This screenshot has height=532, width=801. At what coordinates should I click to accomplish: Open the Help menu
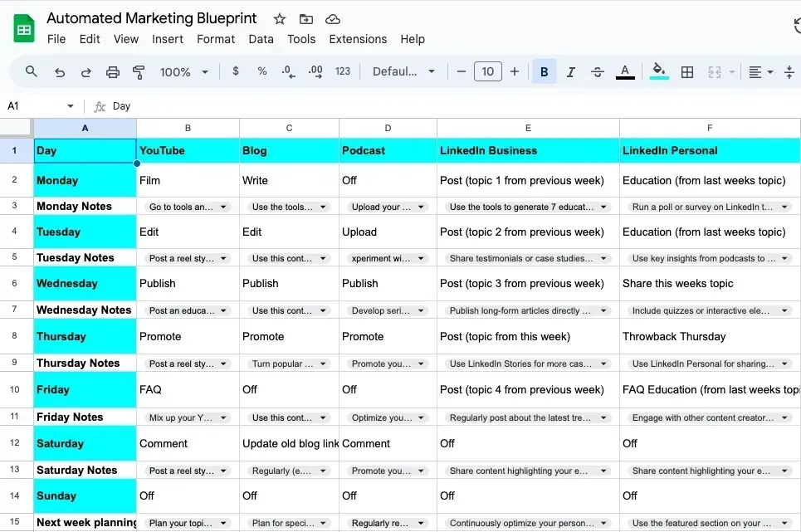pyautogui.click(x=413, y=39)
